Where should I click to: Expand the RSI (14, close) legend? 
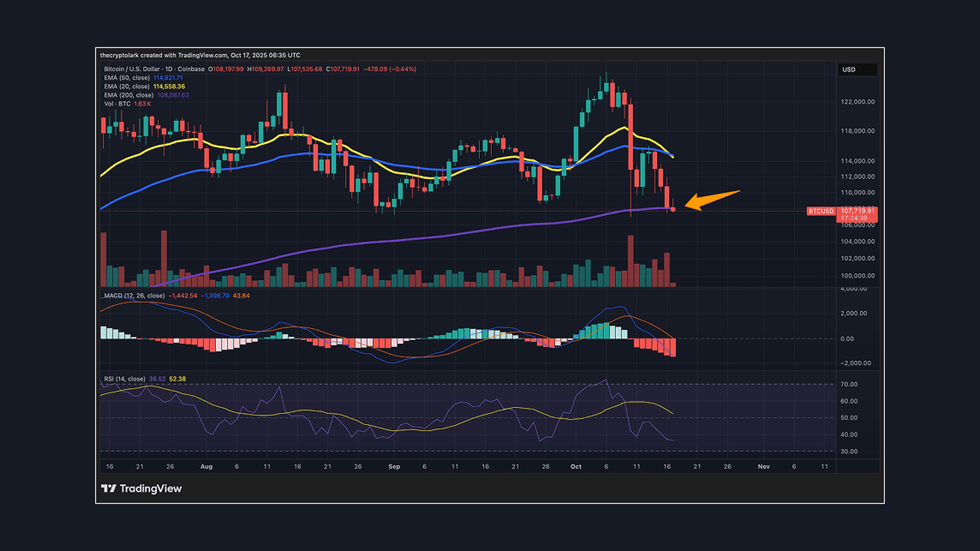point(124,379)
